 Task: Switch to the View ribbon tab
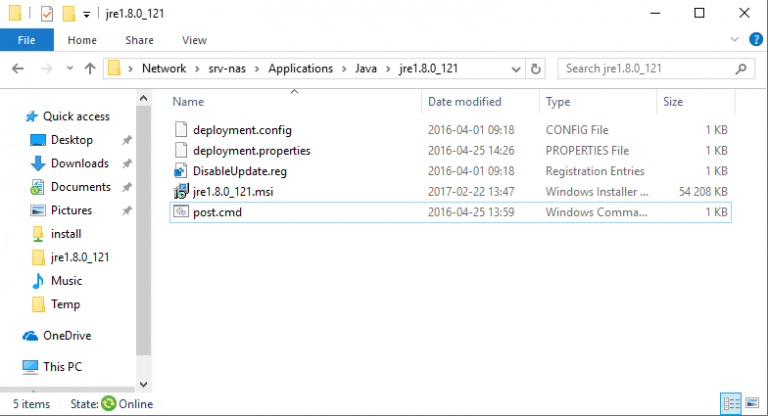(194, 40)
